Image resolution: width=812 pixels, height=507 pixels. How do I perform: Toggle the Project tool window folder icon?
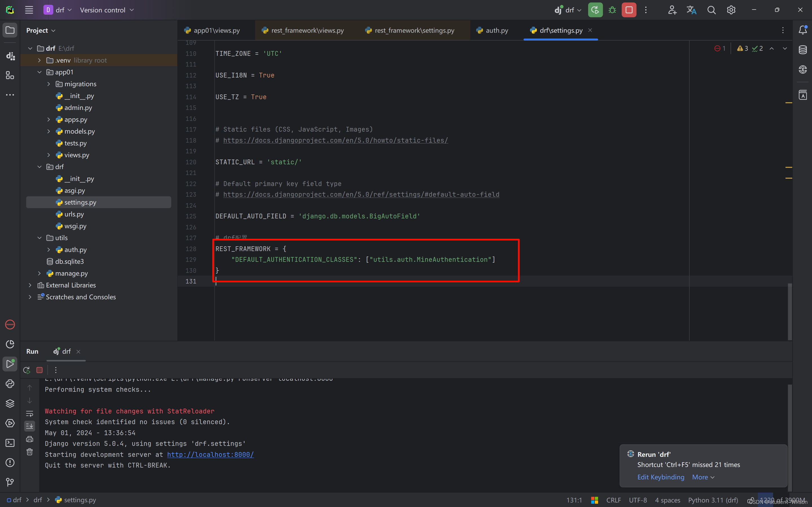(10, 30)
